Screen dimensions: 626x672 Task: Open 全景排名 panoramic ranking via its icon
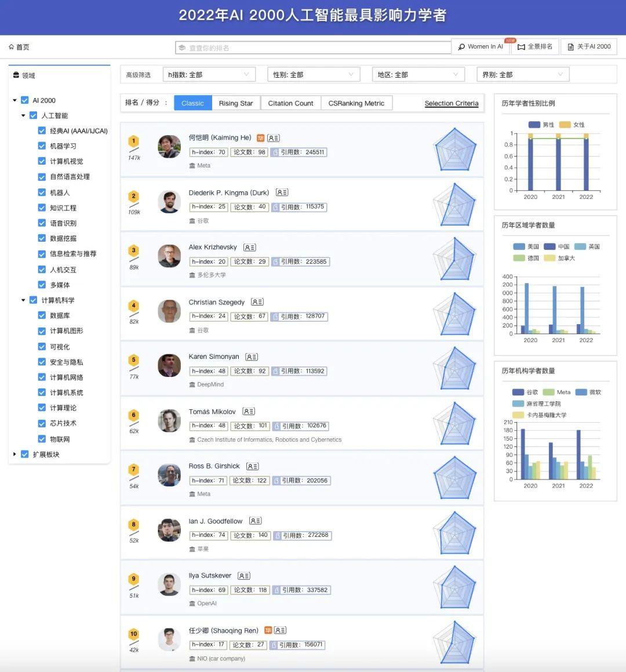[x=521, y=46]
